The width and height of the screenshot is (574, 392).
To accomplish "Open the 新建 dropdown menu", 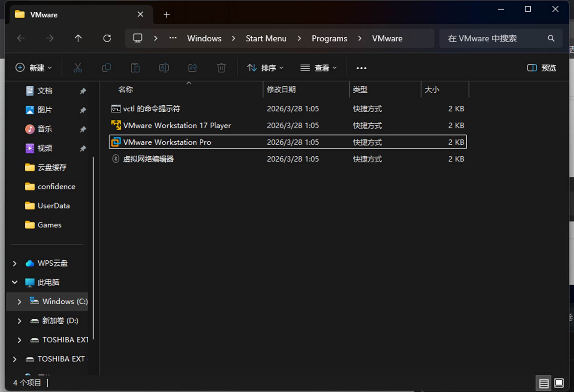I will point(33,68).
